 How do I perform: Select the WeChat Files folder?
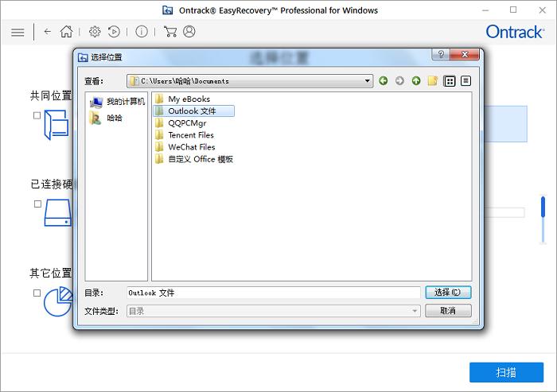pos(185,147)
